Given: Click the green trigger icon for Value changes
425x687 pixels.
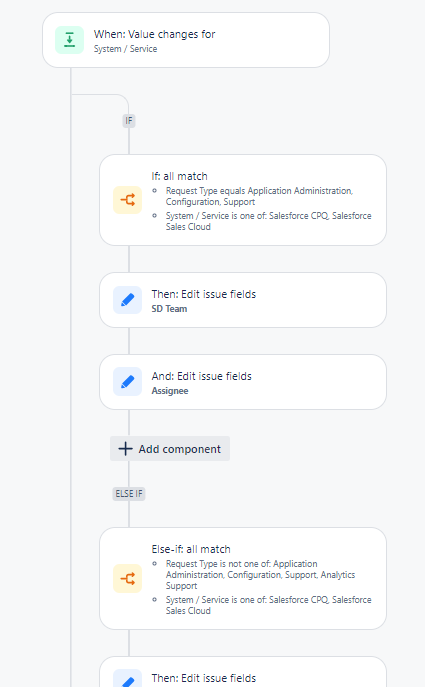Looking at the screenshot, I should pos(69,40).
